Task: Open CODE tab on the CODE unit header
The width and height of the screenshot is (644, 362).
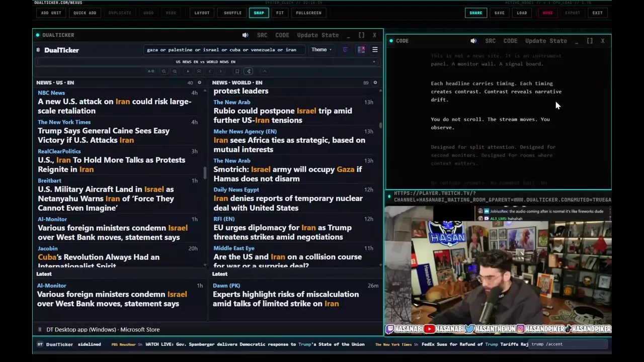Action: tap(510, 41)
